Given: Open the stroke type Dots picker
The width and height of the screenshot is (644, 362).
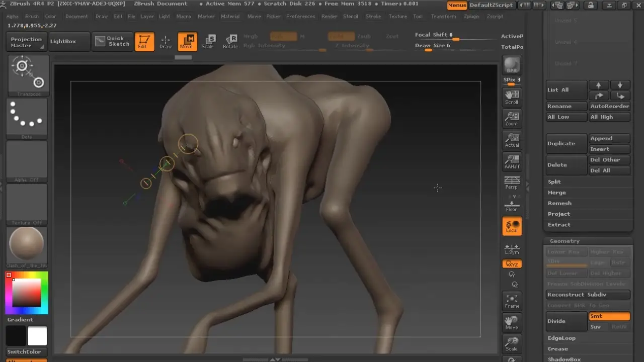Looking at the screenshot, I should tap(27, 119).
